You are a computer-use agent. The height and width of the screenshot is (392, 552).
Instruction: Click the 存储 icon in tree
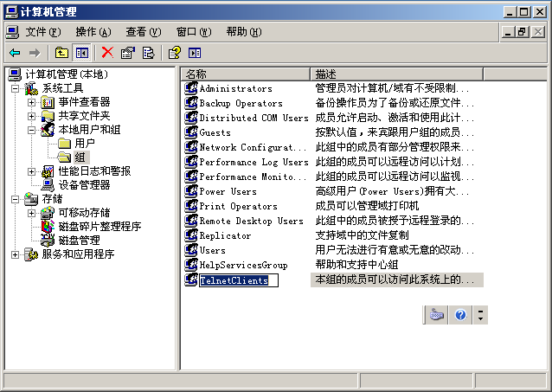[31, 199]
